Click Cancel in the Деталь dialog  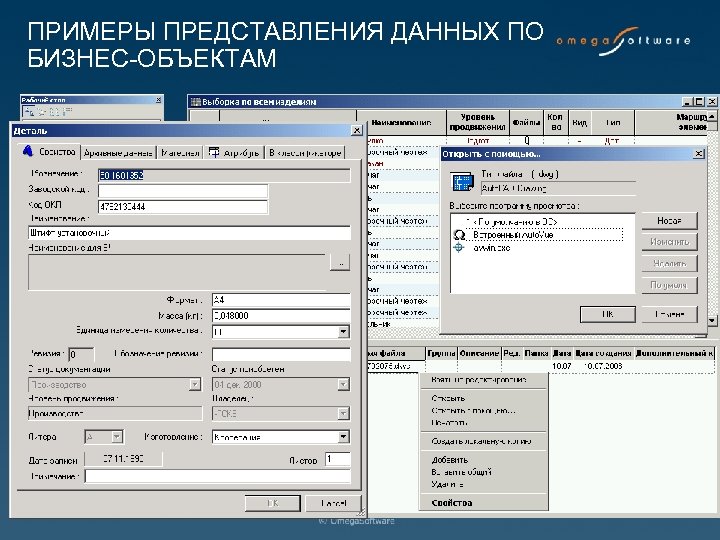point(333,503)
